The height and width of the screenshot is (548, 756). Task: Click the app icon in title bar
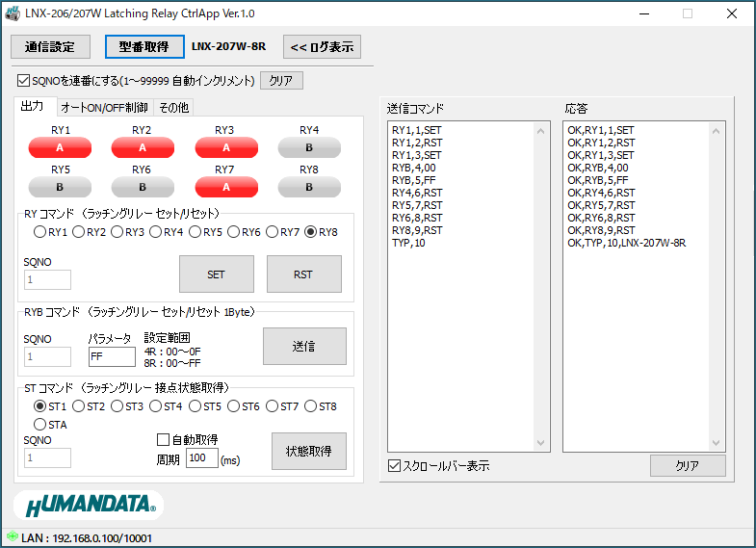click(13, 13)
